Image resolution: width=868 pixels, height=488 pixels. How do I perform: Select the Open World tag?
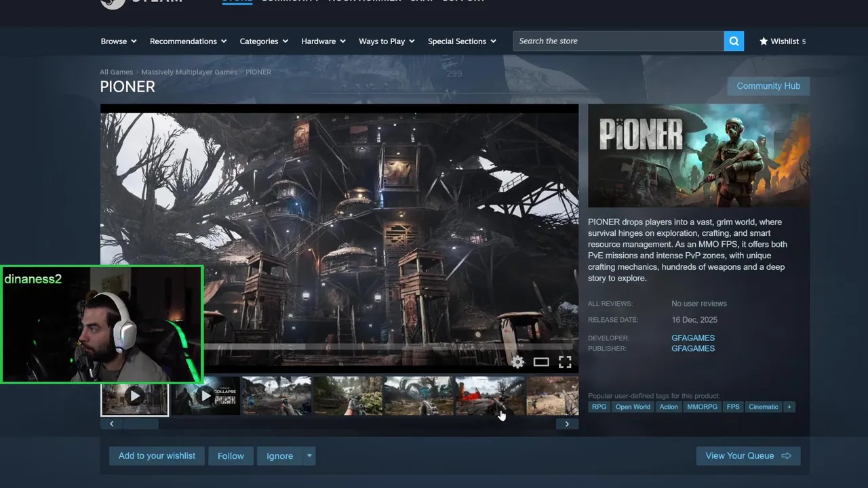pyautogui.click(x=633, y=407)
